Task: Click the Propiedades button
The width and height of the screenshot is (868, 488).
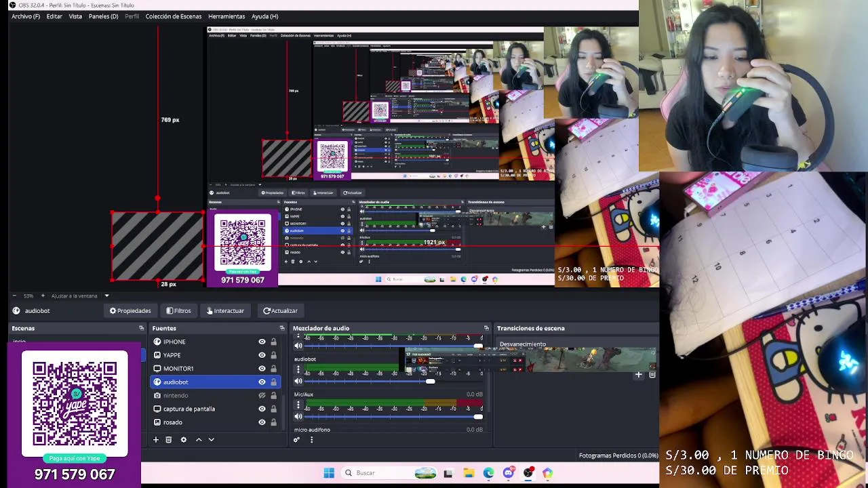Action: pyautogui.click(x=130, y=311)
